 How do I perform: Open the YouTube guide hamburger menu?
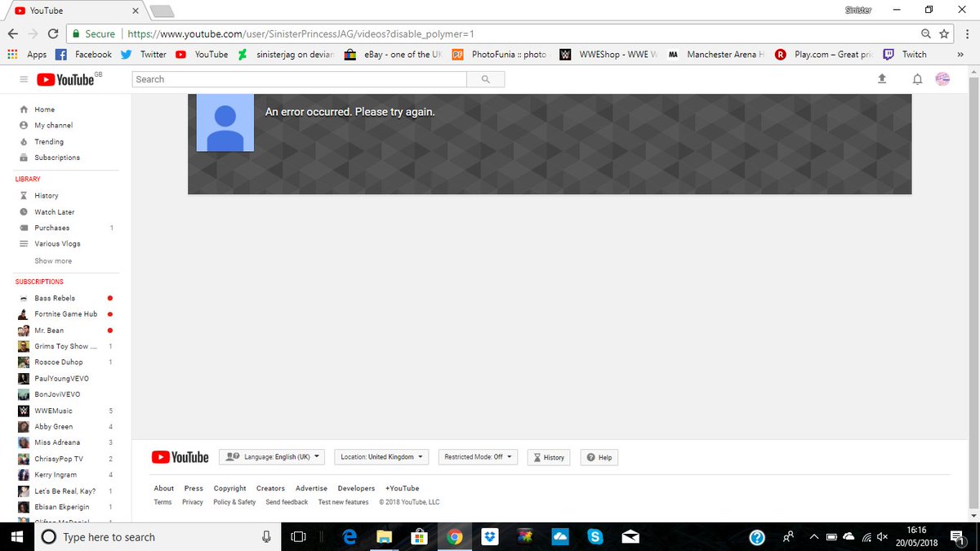[24, 79]
